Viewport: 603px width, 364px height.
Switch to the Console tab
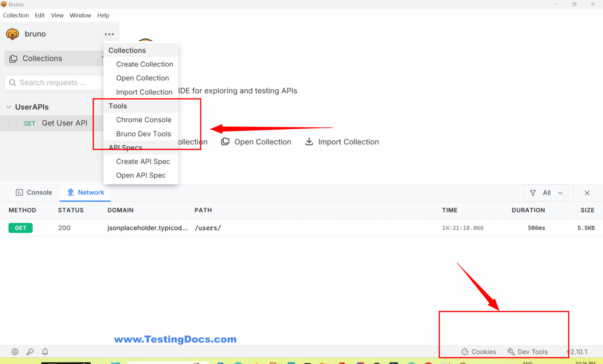(x=34, y=192)
